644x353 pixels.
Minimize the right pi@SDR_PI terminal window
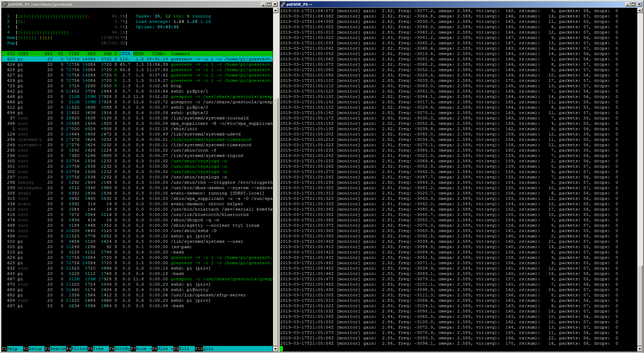point(628,4)
